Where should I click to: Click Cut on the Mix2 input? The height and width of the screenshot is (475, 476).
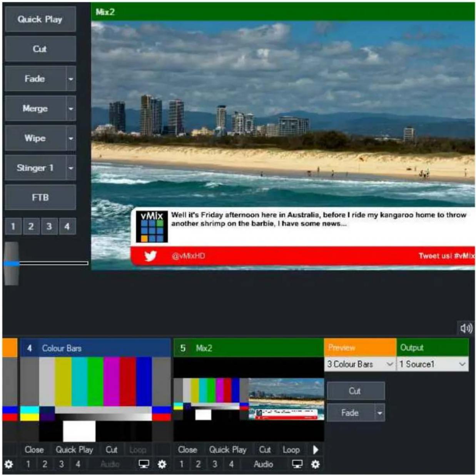coord(265,450)
